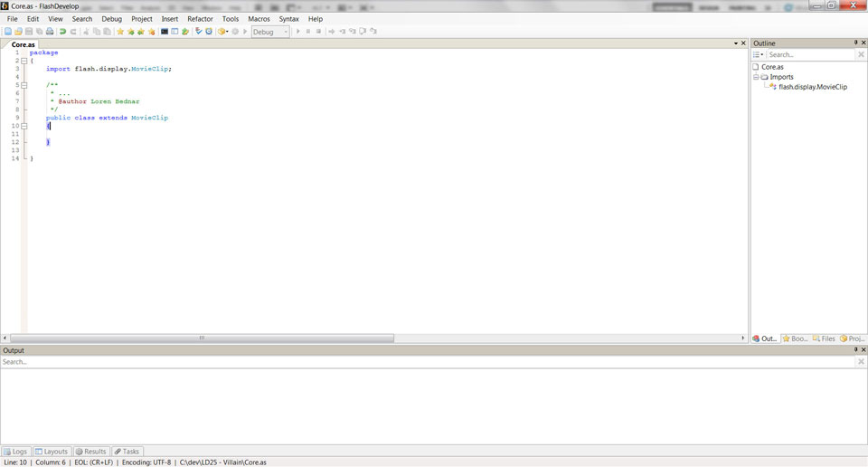Open the Results tab at bottom

90,452
